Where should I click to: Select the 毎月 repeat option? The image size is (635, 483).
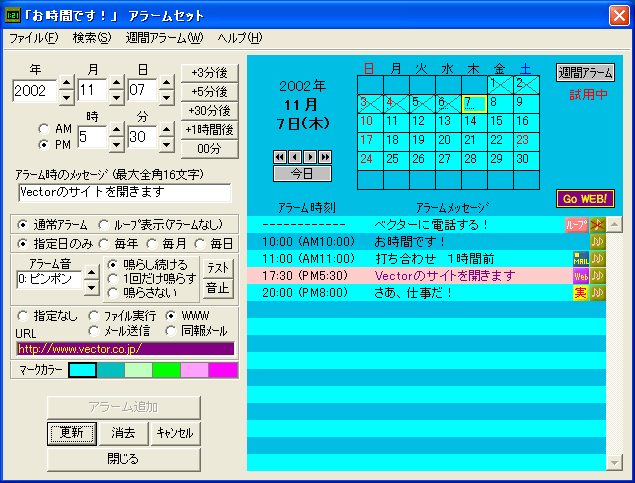[x=154, y=243]
